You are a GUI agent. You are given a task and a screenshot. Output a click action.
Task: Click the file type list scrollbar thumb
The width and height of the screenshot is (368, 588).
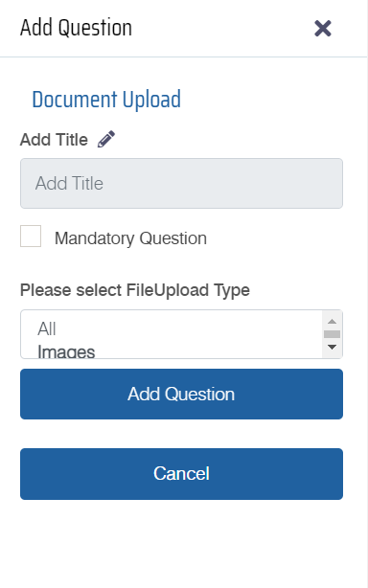(332, 334)
